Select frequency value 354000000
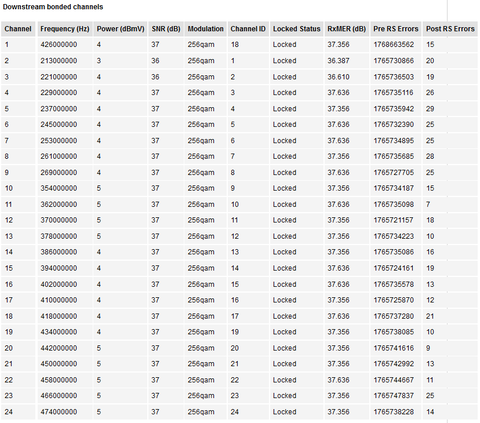This screenshot has height=423, width=480. [59, 188]
